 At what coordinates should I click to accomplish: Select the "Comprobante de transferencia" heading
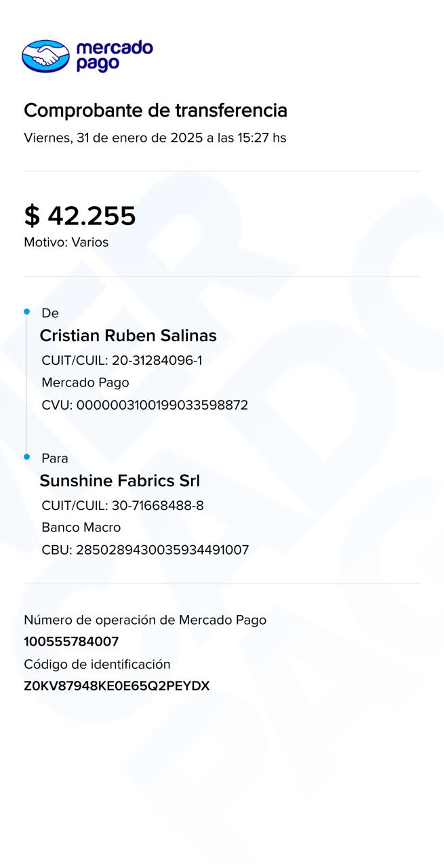click(x=155, y=111)
